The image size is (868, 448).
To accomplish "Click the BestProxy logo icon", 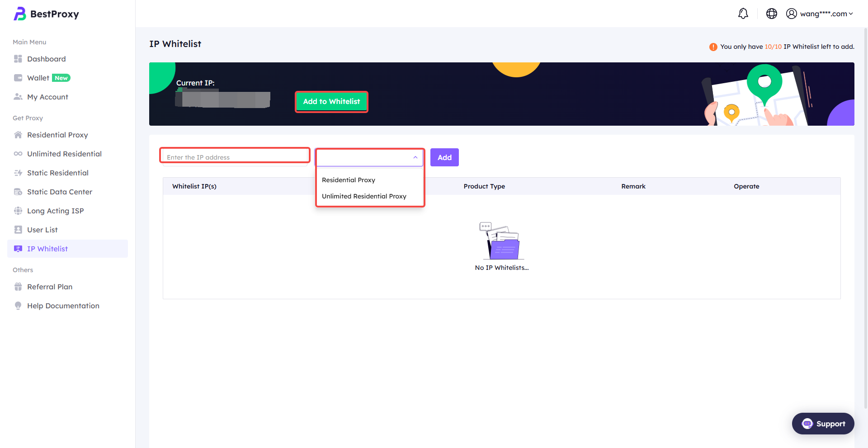I will click(x=19, y=14).
